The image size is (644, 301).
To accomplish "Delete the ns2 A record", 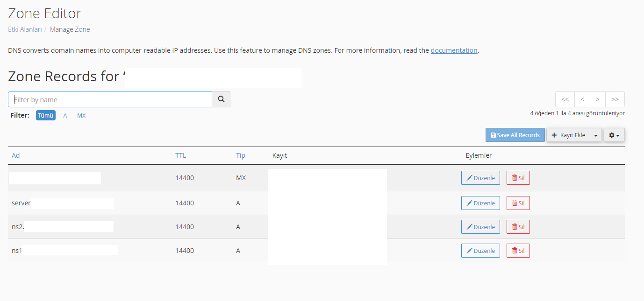I will tap(518, 227).
